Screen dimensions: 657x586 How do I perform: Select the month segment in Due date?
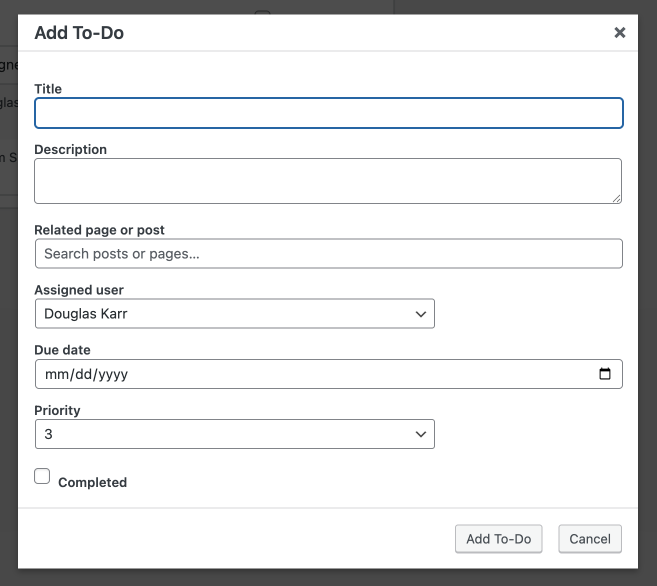(55, 375)
